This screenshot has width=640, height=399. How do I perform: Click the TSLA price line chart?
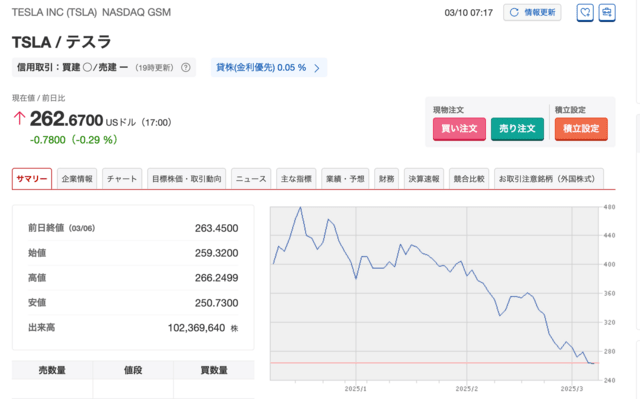tap(434, 294)
